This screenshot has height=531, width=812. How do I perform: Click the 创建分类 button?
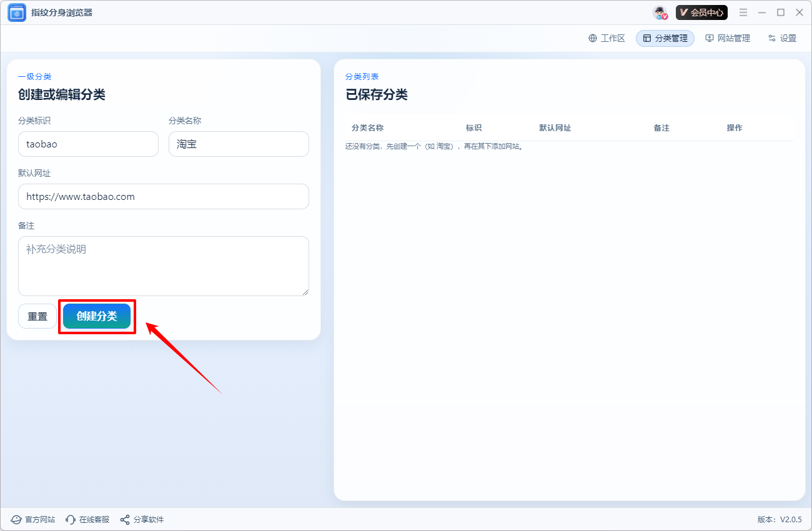(x=97, y=316)
